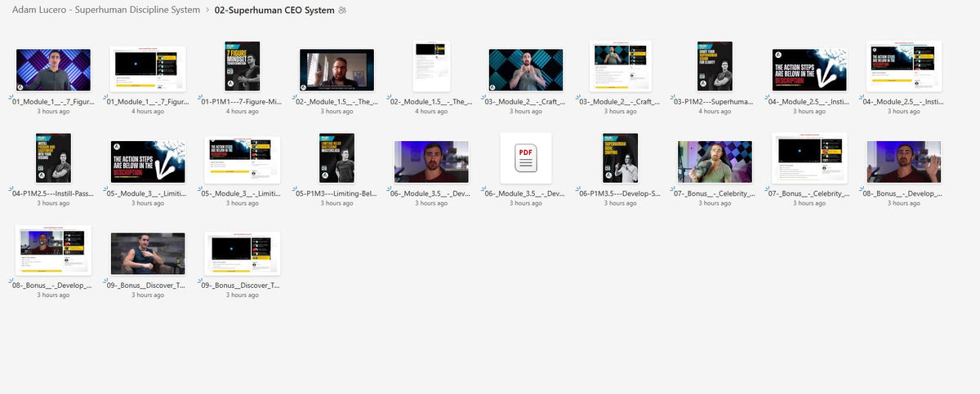
Task: Select the file name 01-P1M1---7-Figure-Mi...
Action: 243,102
